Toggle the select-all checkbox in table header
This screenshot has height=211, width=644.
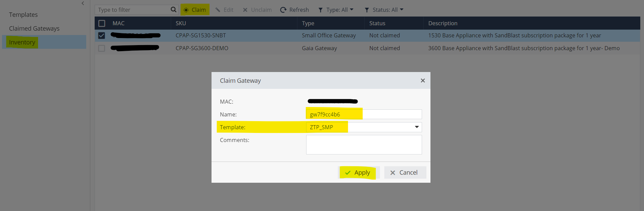click(102, 23)
